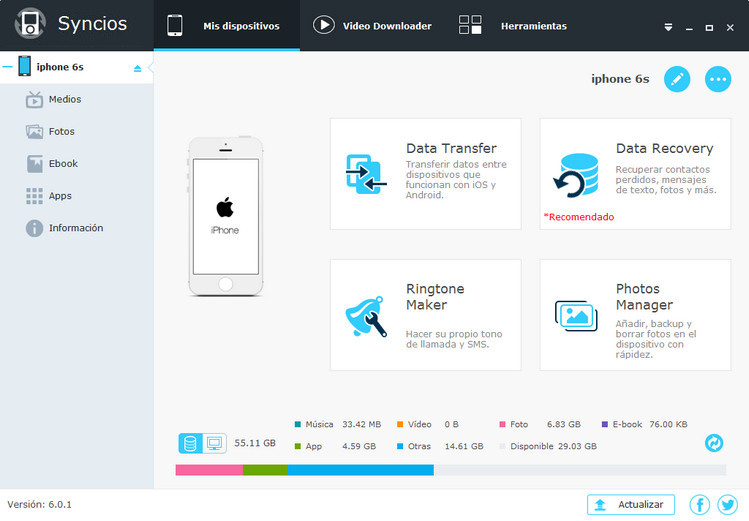The height and width of the screenshot is (521, 749).
Task: Click the Photos Manager picture icon
Action: (x=576, y=316)
